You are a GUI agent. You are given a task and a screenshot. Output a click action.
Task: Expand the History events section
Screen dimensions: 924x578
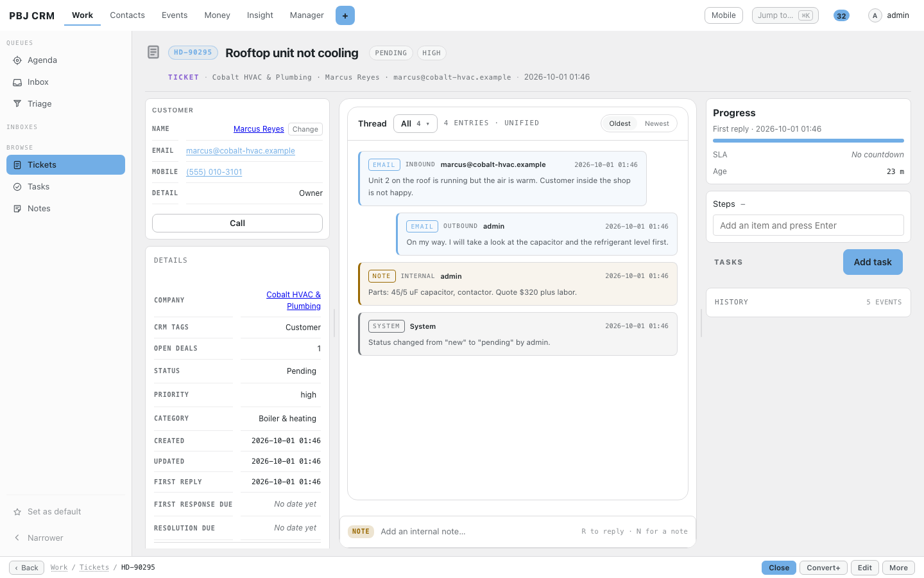[809, 302]
